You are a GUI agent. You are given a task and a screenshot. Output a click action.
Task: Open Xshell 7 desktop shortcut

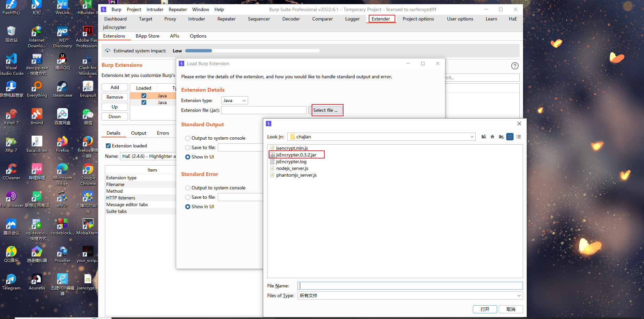point(11,117)
